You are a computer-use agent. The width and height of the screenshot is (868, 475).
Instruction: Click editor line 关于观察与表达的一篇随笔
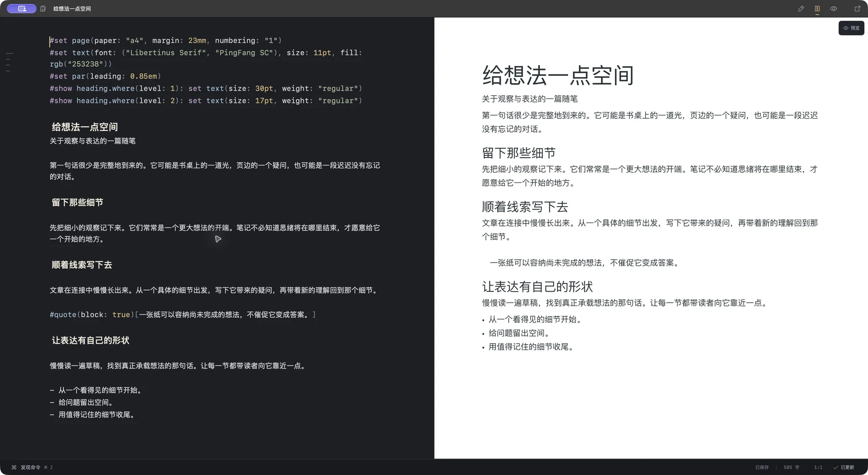[93, 141]
